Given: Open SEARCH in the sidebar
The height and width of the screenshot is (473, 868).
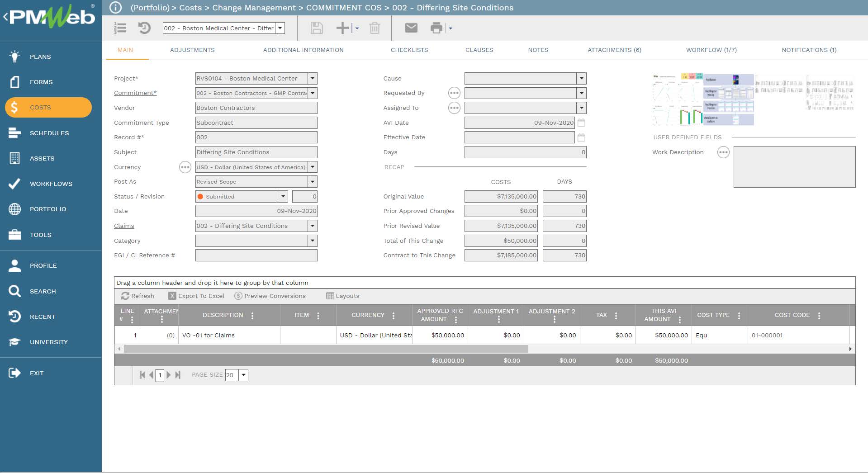Looking at the screenshot, I should (43, 291).
